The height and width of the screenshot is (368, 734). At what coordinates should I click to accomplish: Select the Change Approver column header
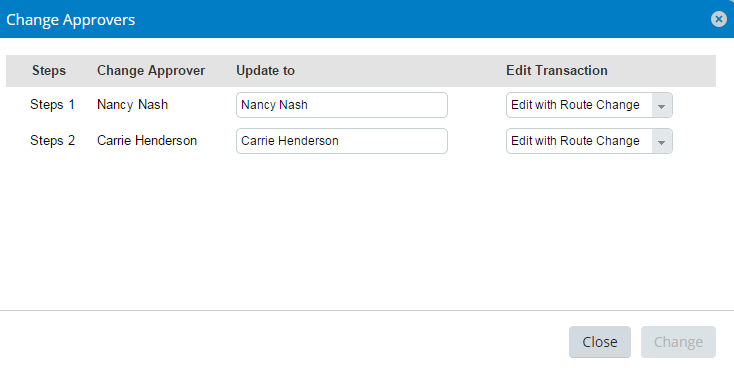coord(151,71)
